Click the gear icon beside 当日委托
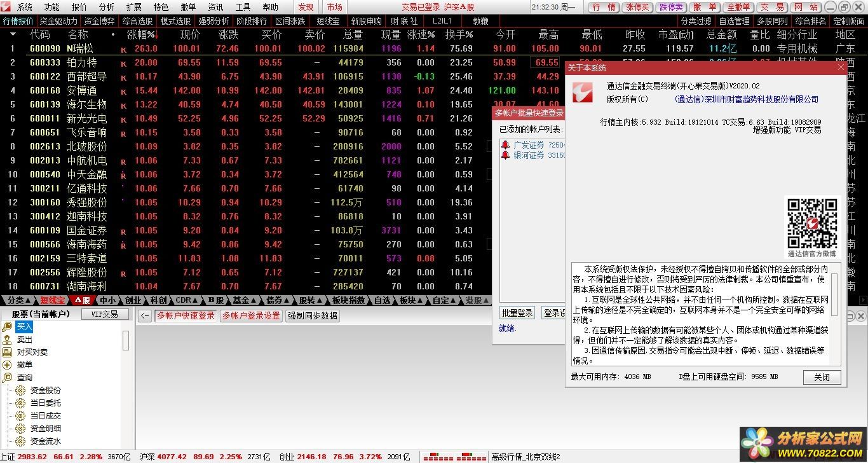868x463 pixels. pos(21,403)
